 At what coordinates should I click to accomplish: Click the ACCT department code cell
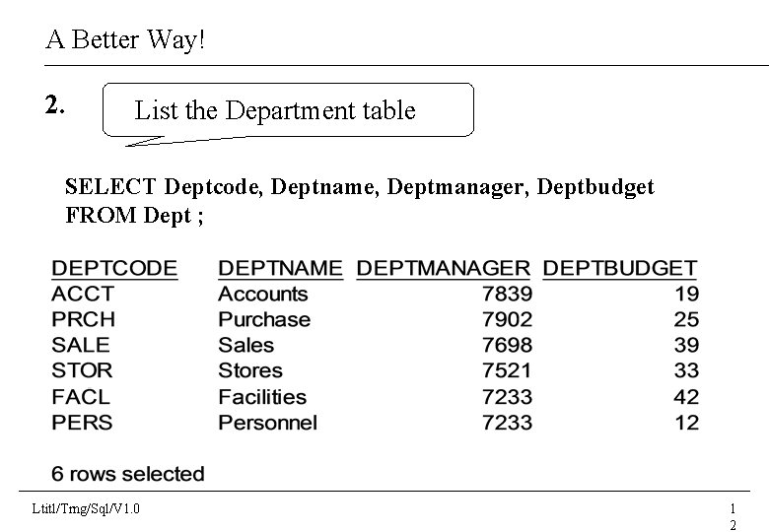click(x=83, y=294)
